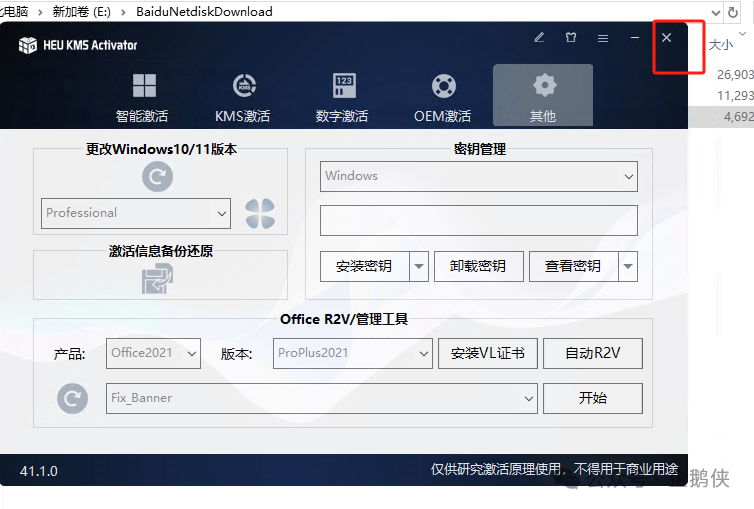
Task: Click the 激活信息备份还原 backup icon
Action: point(157,279)
